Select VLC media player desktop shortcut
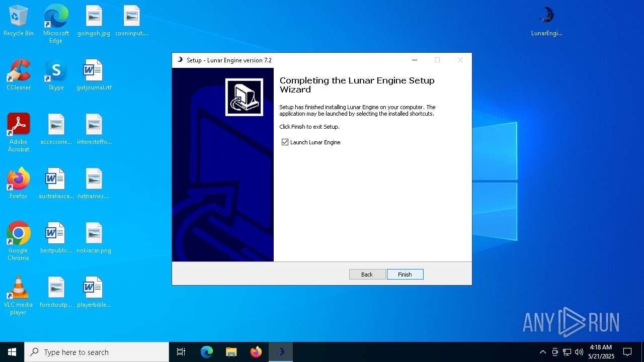 [x=19, y=296]
